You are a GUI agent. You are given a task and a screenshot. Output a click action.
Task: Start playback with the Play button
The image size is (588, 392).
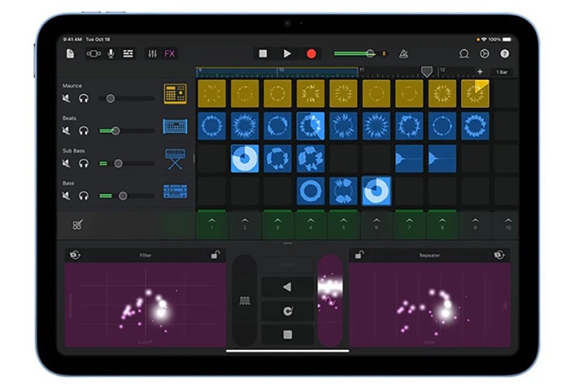click(287, 54)
